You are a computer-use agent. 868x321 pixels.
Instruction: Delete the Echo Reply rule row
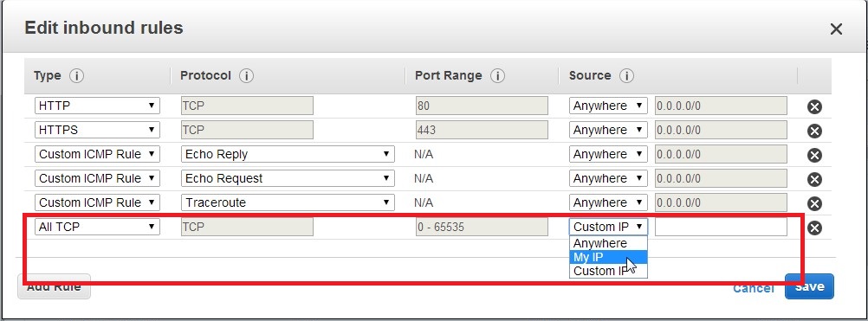(x=814, y=155)
